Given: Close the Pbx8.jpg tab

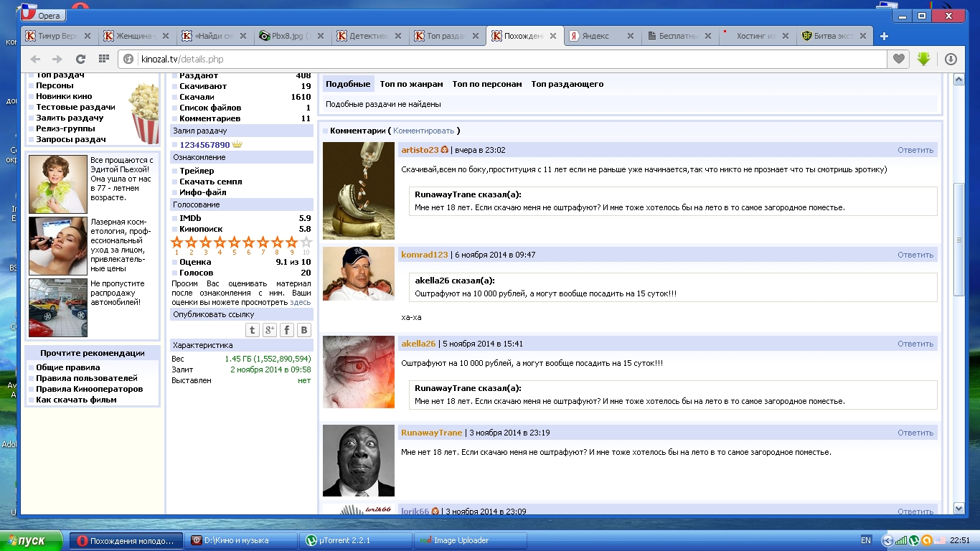Looking at the screenshot, I should coord(320,36).
